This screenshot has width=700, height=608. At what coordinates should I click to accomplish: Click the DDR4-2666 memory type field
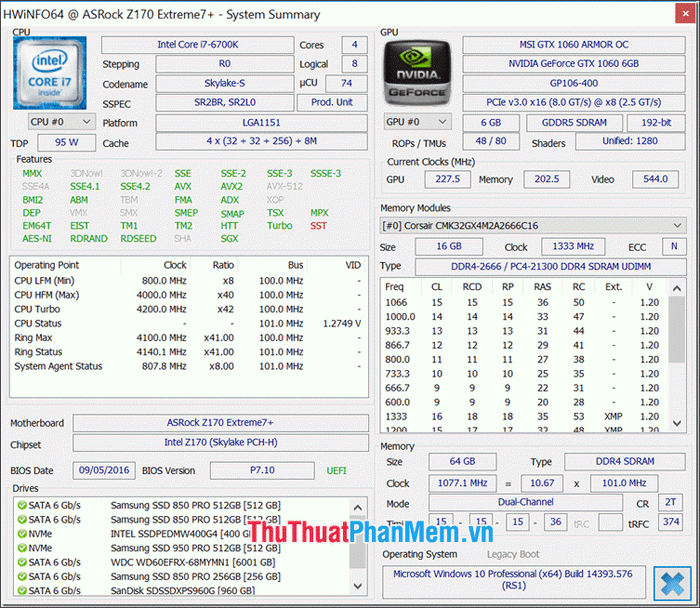(x=550, y=267)
